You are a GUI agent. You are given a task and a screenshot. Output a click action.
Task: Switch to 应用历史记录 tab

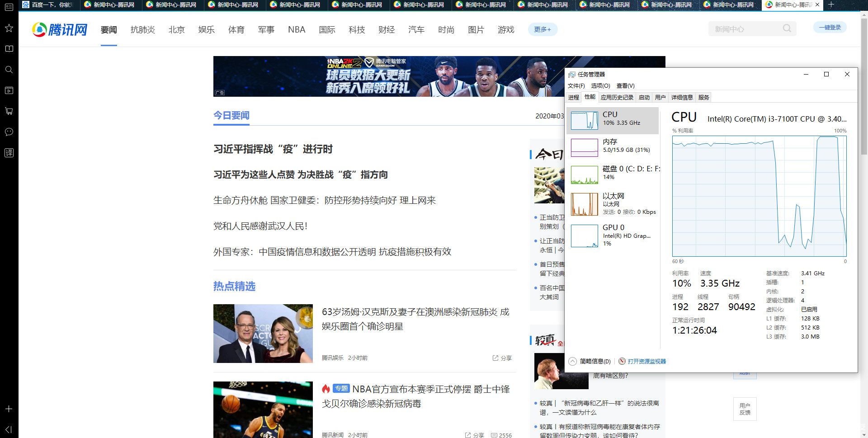pyautogui.click(x=617, y=97)
